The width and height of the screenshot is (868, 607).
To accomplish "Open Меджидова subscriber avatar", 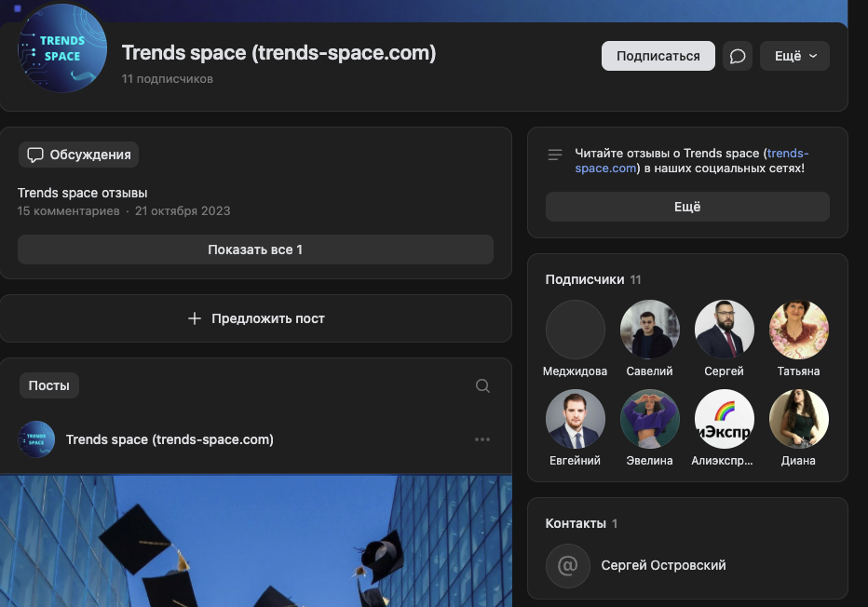I will (576, 330).
